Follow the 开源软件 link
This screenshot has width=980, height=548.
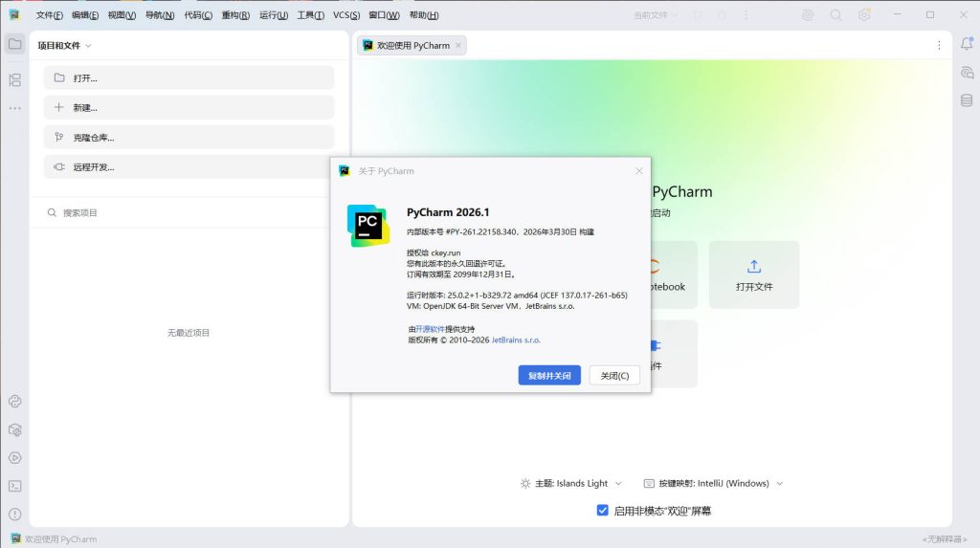pyautogui.click(x=430, y=329)
